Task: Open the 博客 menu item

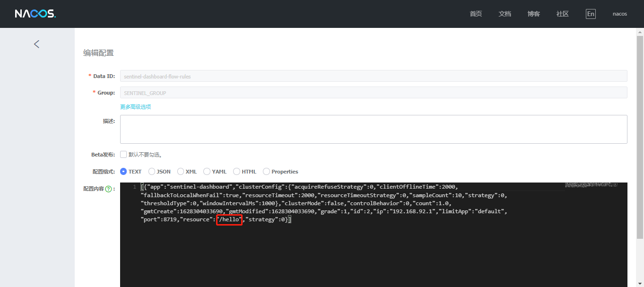Action: 533,14
